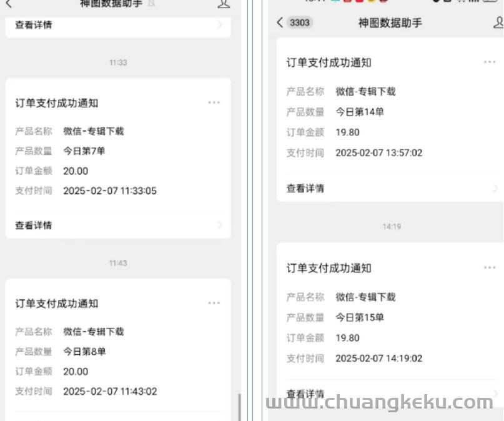This screenshot has width=504, height=421.
Task: Select the 今日第14单 quantity text
Action: (360, 112)
